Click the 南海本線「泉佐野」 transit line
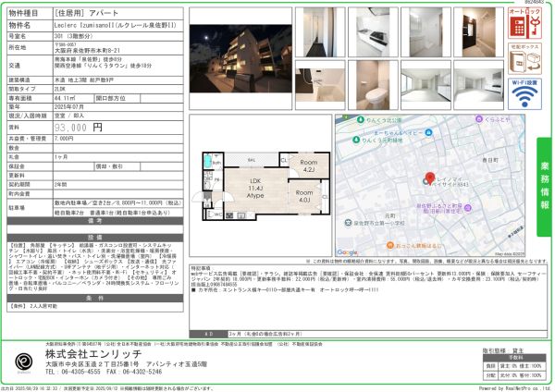 point(88,59)
